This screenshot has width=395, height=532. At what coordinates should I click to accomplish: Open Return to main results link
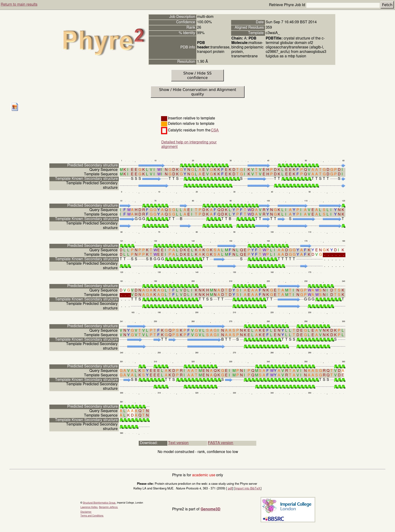(19, 4)
